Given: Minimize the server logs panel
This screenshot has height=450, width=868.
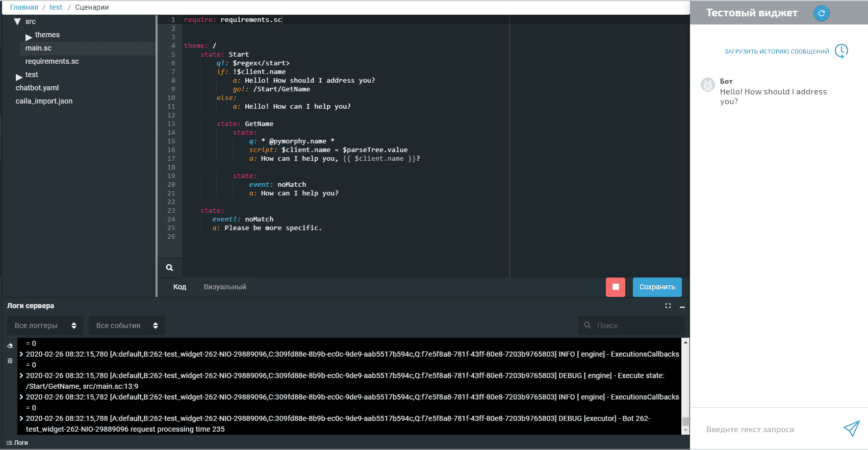Looking at the screenshot, I should pos(682,306).
